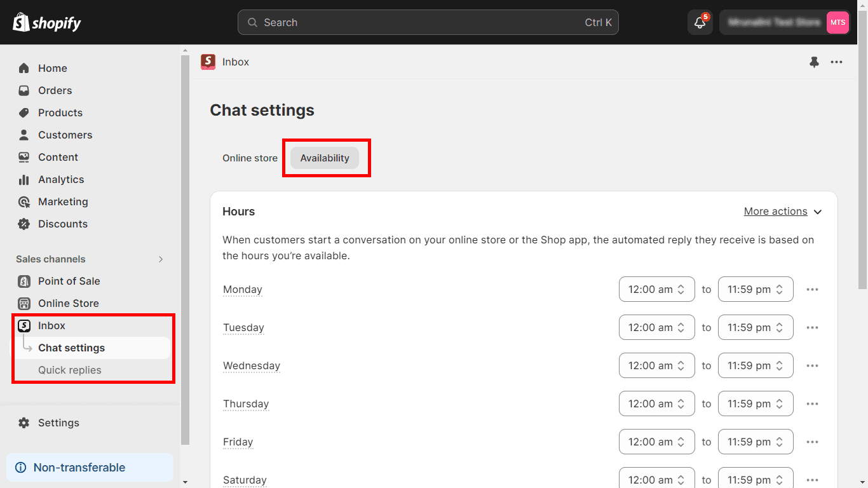
Task: Select Orders in the sidebar
Action: 55,90
